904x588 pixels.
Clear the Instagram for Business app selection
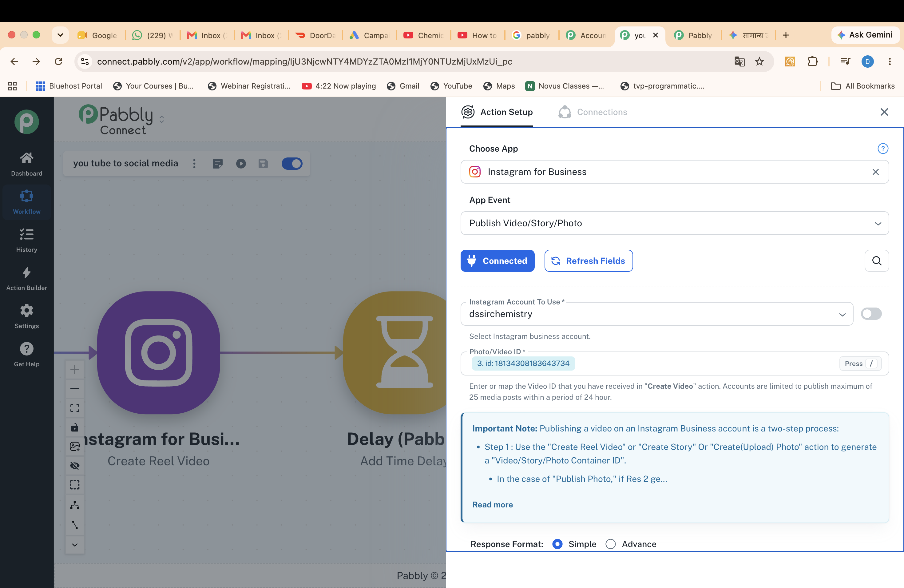point(875,172)
